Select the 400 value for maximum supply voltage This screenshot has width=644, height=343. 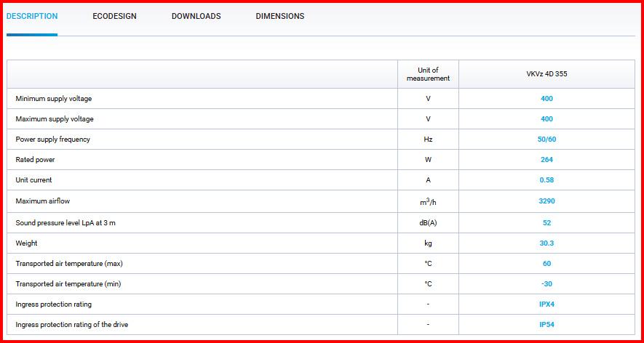pos(546,119)
